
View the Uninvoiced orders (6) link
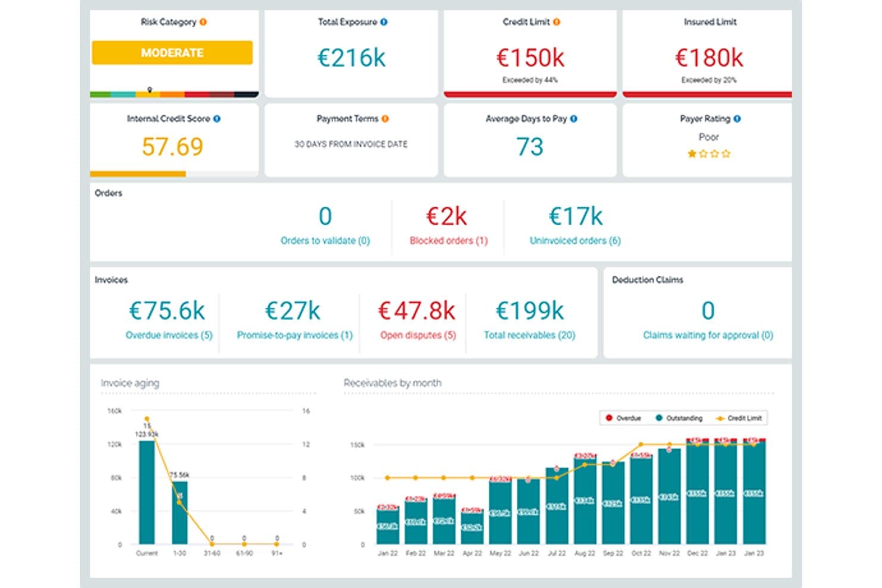(575, 241)
